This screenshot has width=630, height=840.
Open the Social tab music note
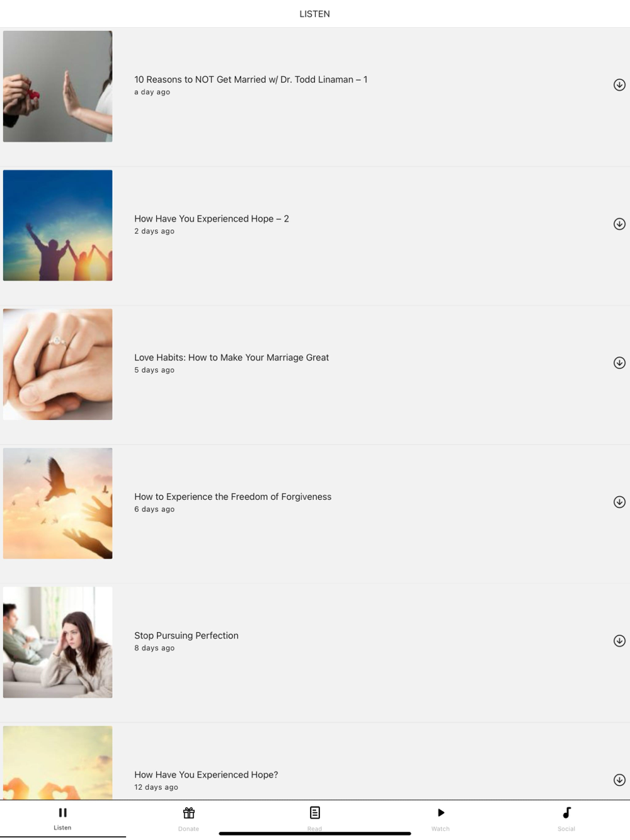[566, 813]
